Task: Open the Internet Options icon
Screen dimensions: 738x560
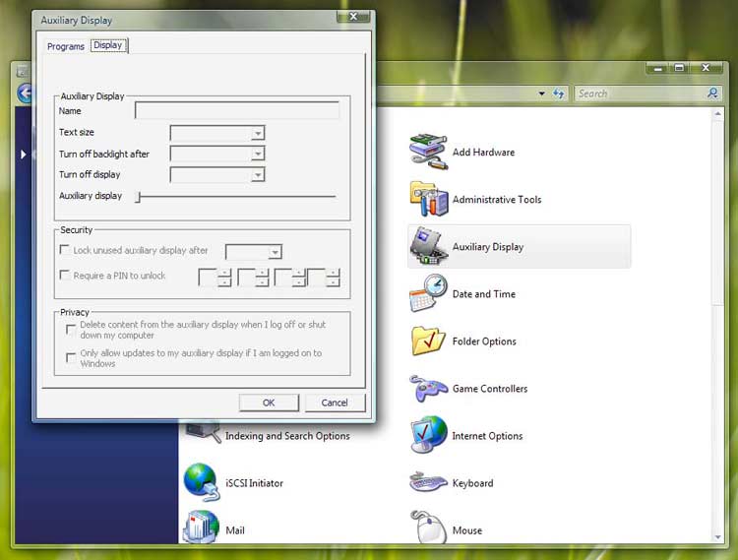Action: (x=429, y=435)
